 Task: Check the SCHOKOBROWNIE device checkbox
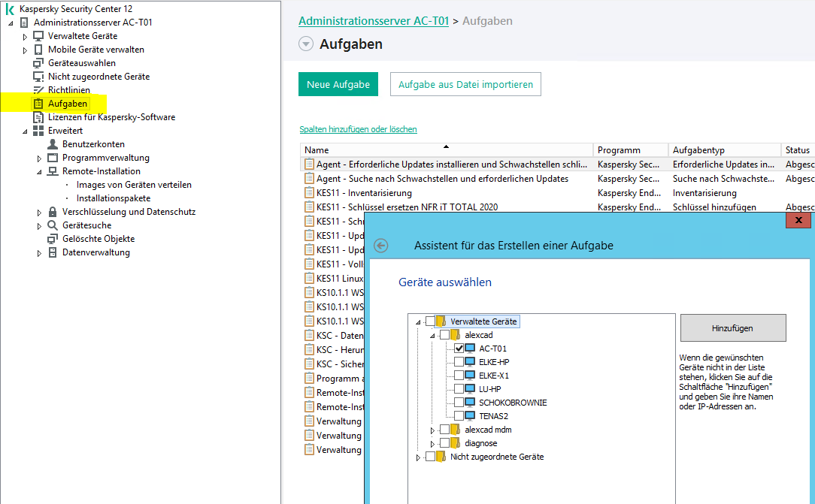point(459,403)
